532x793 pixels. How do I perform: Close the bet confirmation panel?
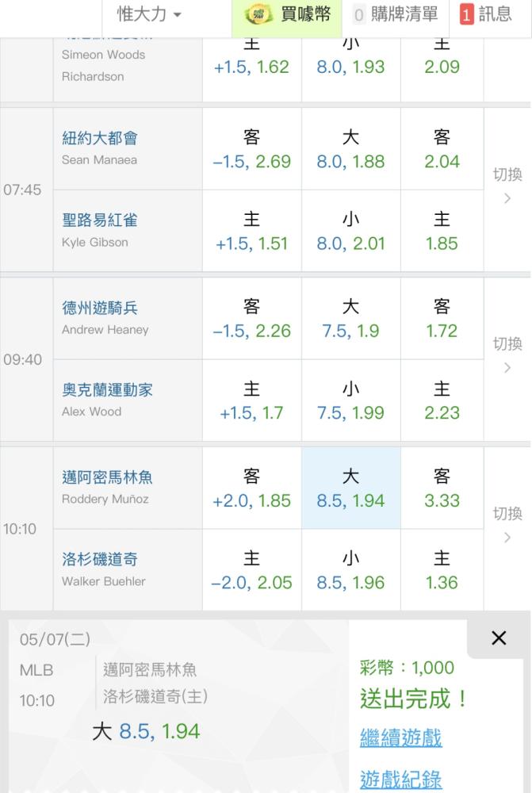pyautogui.click(x=499, y=638)
